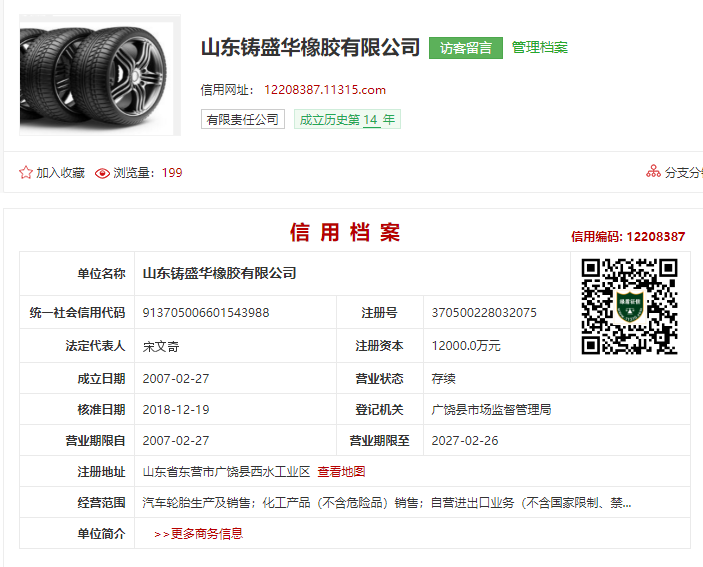Click the 注册资本 label

tap(379, 346)
